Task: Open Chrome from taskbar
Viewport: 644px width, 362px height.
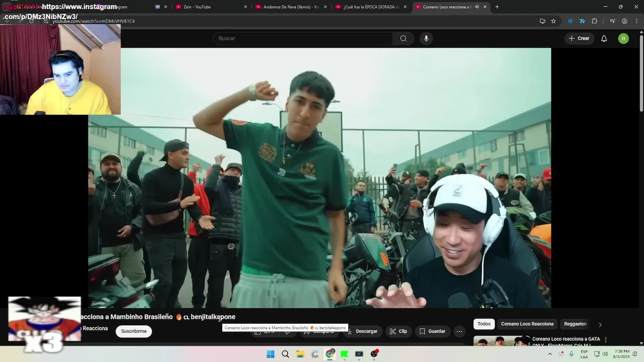Action: click(x=330, y=354)
